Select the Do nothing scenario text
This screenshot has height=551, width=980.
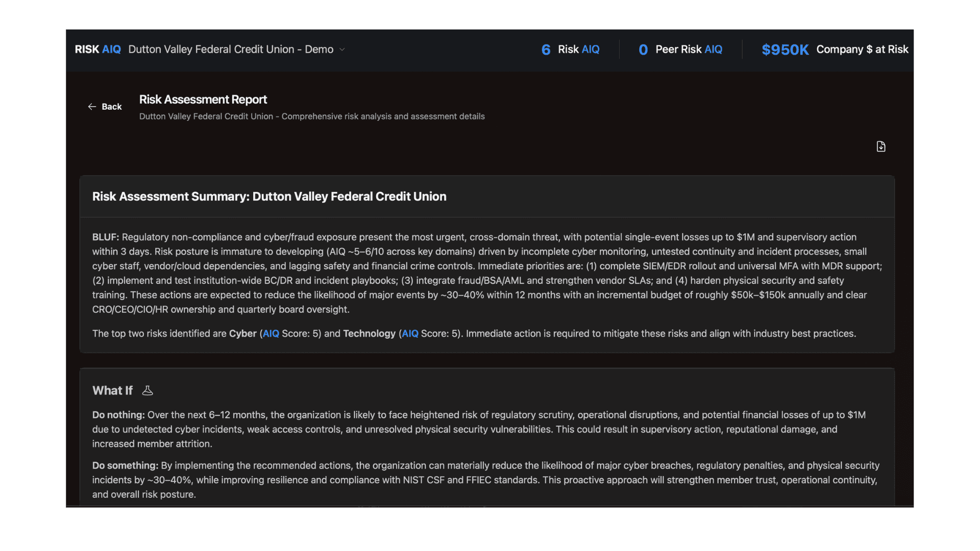(118, 415)
